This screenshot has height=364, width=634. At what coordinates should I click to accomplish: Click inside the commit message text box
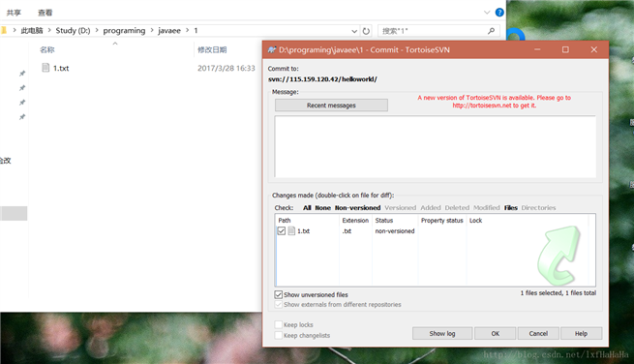click(x=435, y=146)
